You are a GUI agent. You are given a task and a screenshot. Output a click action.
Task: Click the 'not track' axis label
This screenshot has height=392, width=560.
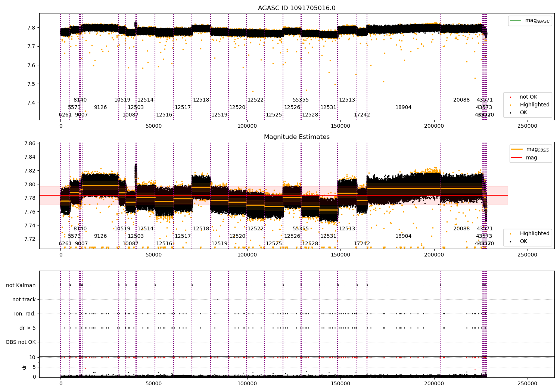click(x=24, y=299)
